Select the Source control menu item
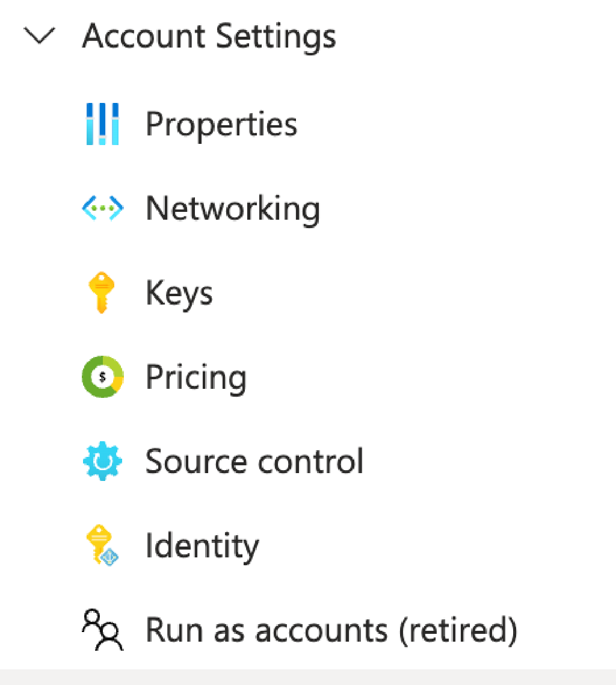616x685 pixels. [x=254, y=460]
